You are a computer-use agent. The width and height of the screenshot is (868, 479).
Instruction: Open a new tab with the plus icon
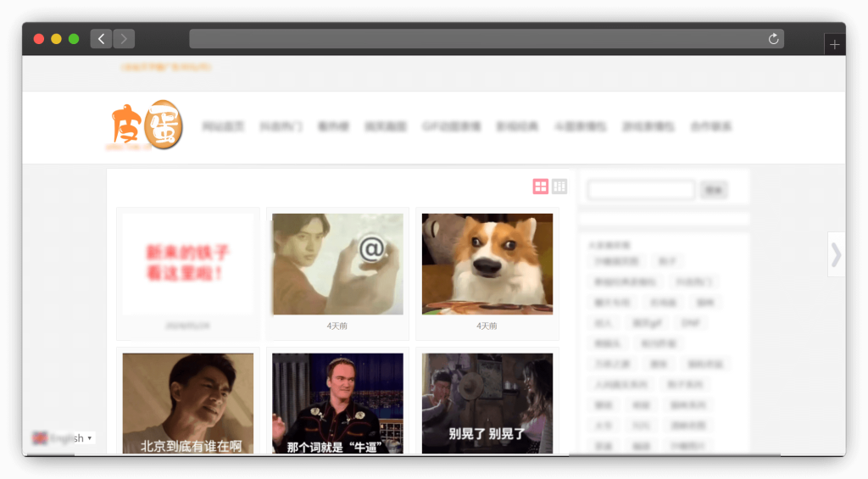coord(835,44)
